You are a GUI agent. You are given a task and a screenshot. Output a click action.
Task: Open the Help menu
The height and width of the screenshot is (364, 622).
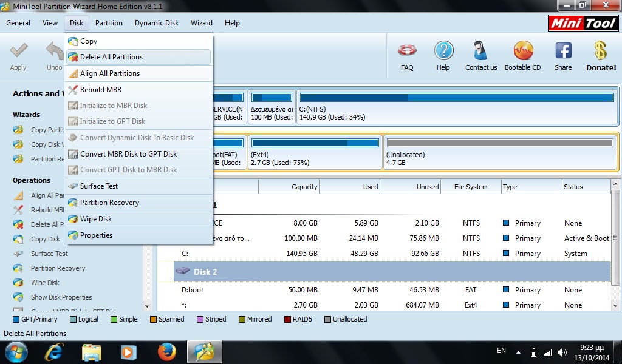(232, 23)
